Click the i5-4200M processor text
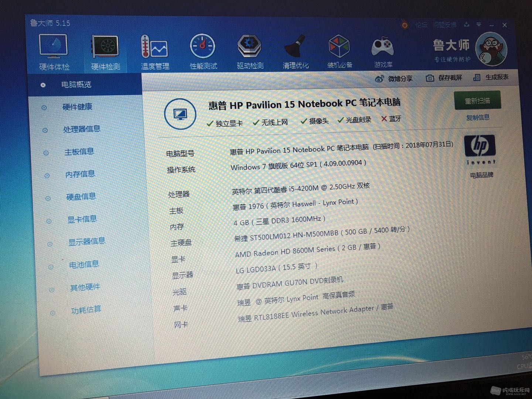The height and width of the screenshot is (399, 532). coord(300,188)
